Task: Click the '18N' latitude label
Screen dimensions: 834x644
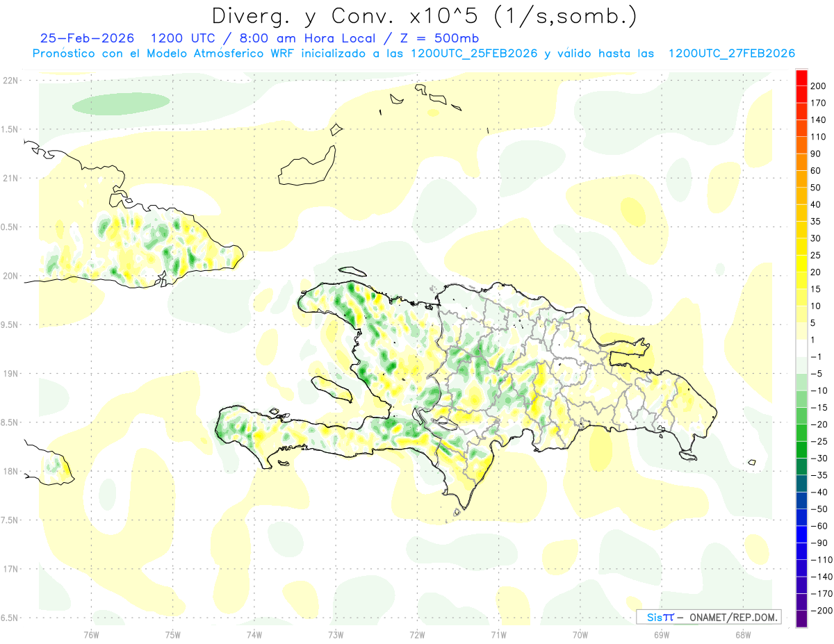Action: click(x=11, y=471)
